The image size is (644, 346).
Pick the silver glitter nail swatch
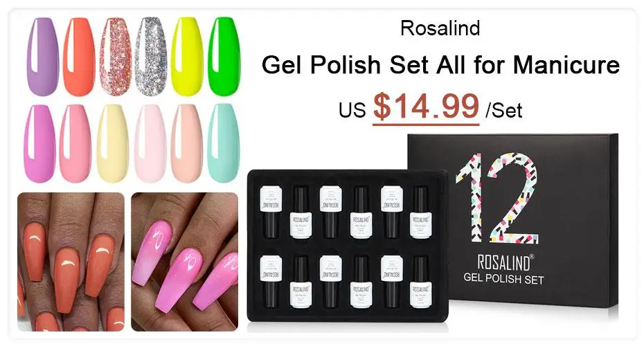[x=151, y=57]
